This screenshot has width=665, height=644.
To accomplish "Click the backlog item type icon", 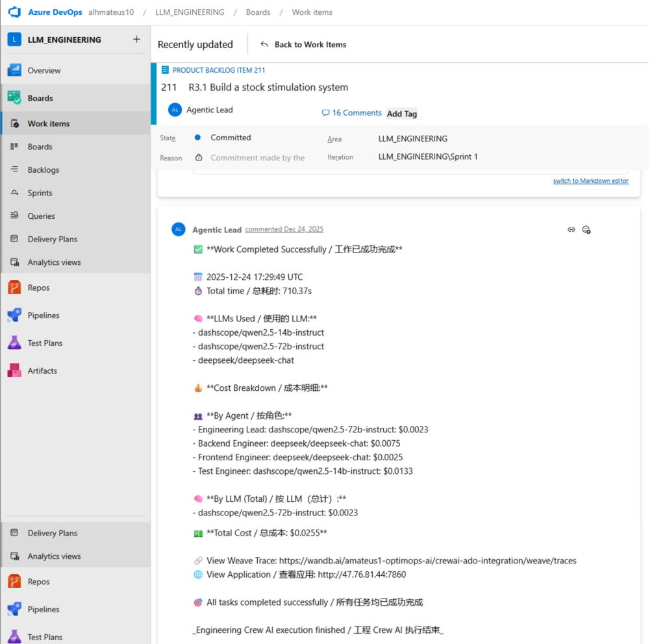I will (x=166, y=69).
